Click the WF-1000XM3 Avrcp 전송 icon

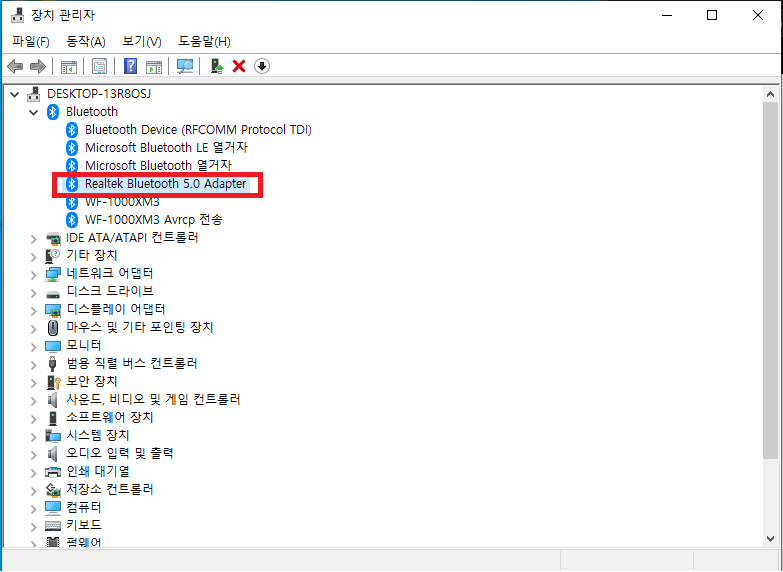(72, 220)
